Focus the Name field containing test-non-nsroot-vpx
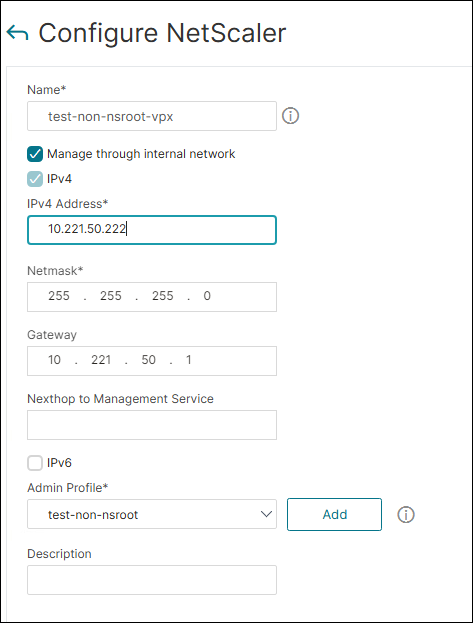The width and height of the screenshot is (473, 623). (x=152, y=116)
